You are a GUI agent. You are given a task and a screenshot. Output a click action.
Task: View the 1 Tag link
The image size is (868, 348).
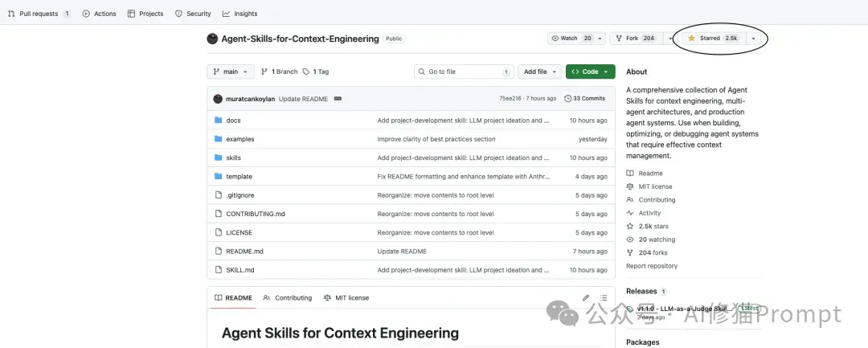316,72
